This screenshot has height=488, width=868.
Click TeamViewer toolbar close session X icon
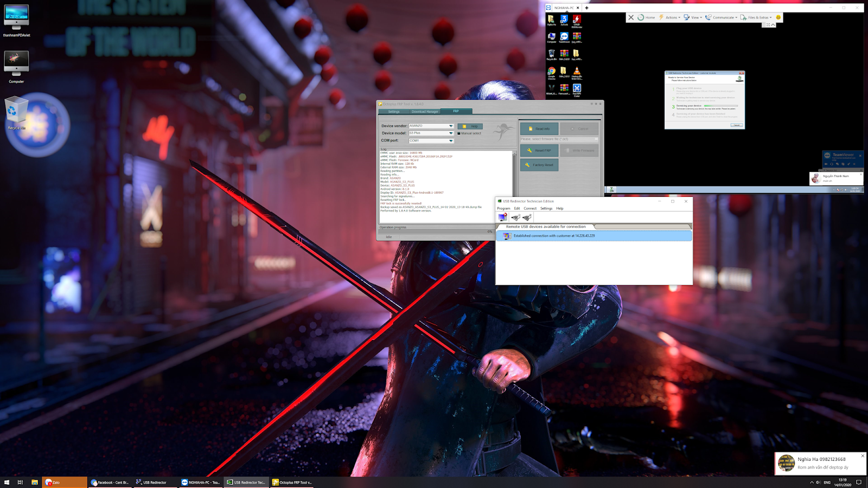[x=631, y=17]
